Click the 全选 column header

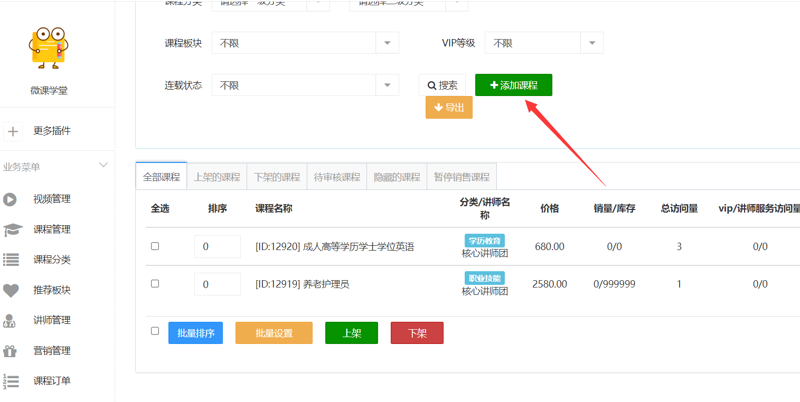(160, 208)
